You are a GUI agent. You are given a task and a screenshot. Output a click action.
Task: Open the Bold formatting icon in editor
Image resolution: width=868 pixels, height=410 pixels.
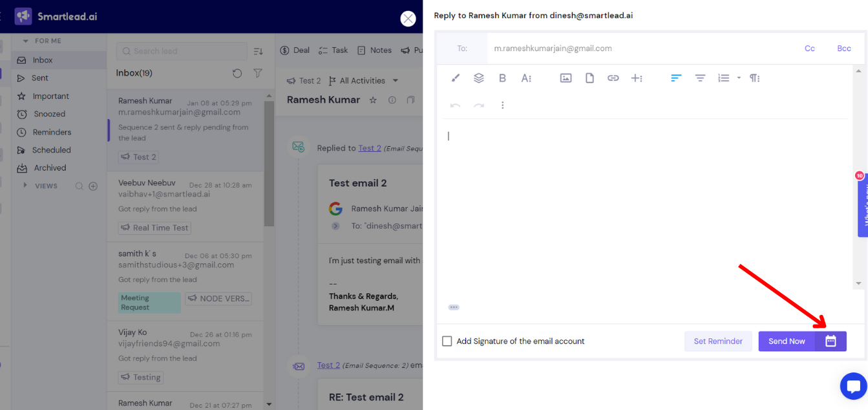coord(502,78)
